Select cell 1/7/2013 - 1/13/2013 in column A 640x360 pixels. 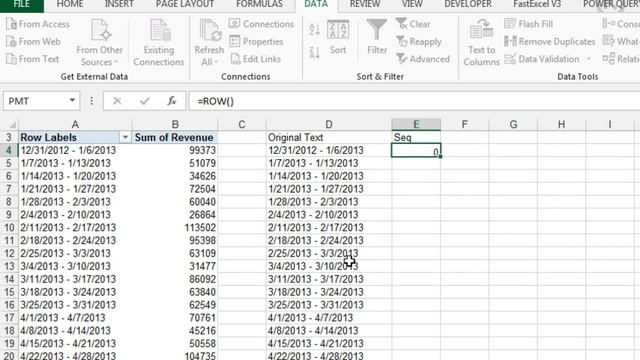coord(75,163)
